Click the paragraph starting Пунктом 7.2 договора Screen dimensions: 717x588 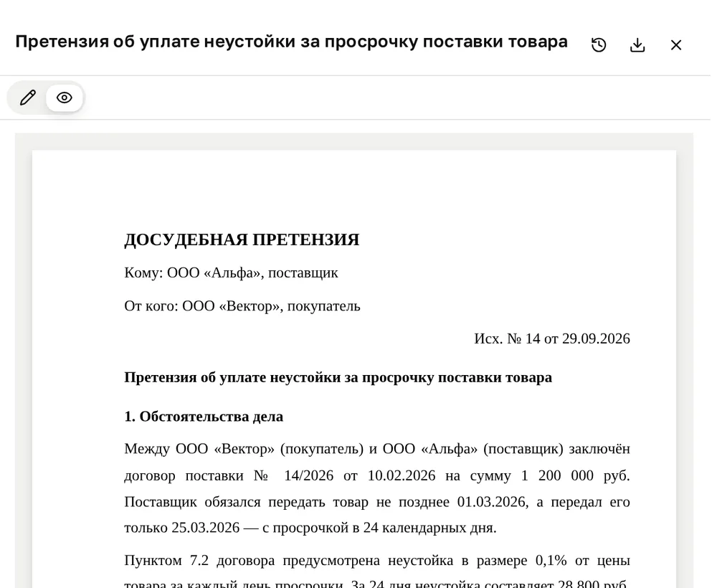pyautogui.click(x=377, y=569)
